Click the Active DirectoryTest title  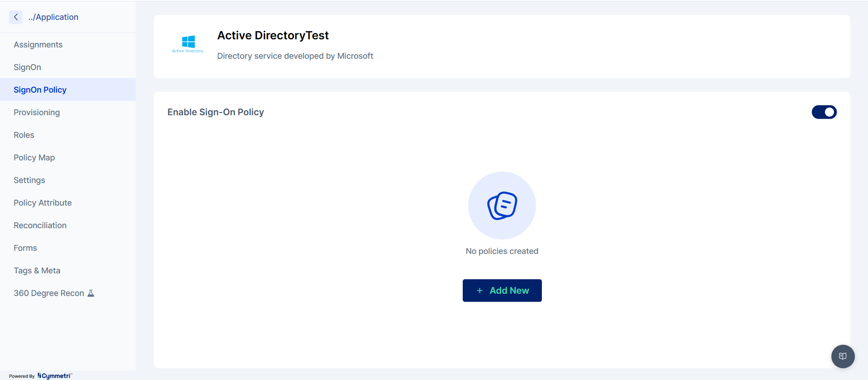[x=273, y=35]
